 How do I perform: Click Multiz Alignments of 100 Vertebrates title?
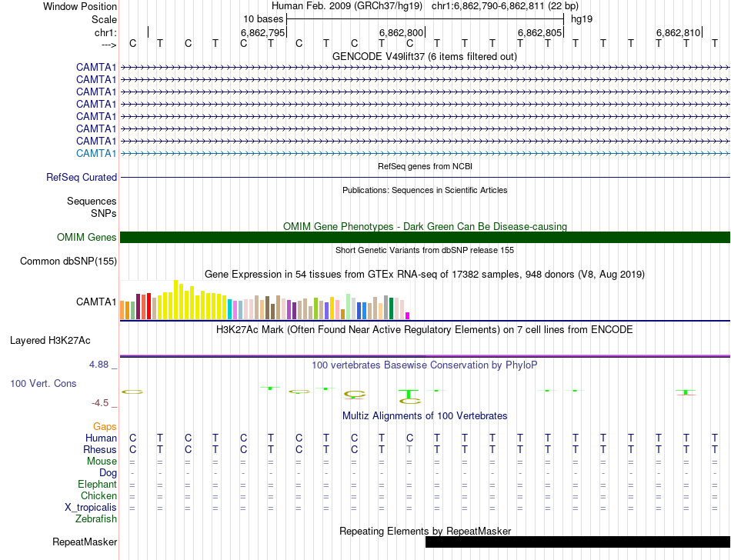click(x=425, y=416)
